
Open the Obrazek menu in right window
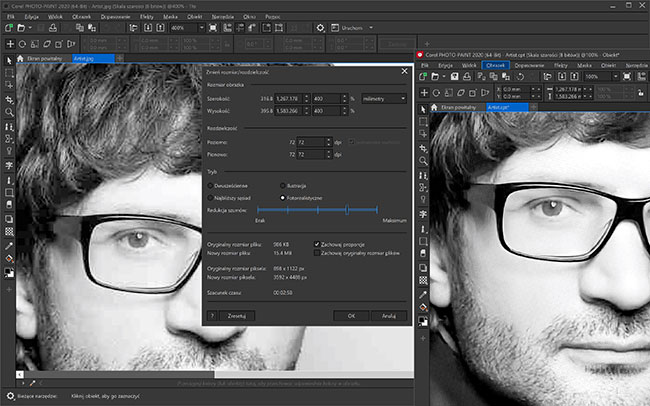[x=494, y=64]
